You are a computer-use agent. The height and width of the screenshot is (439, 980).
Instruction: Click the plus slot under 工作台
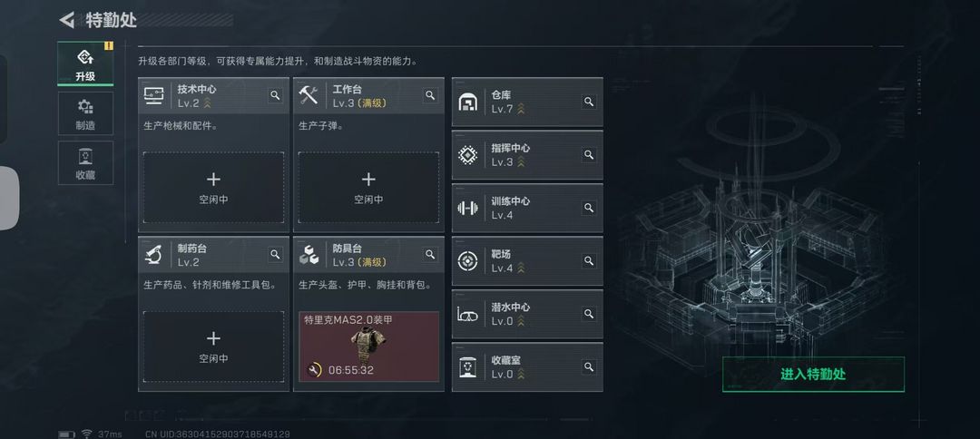(x=368, y=188)
